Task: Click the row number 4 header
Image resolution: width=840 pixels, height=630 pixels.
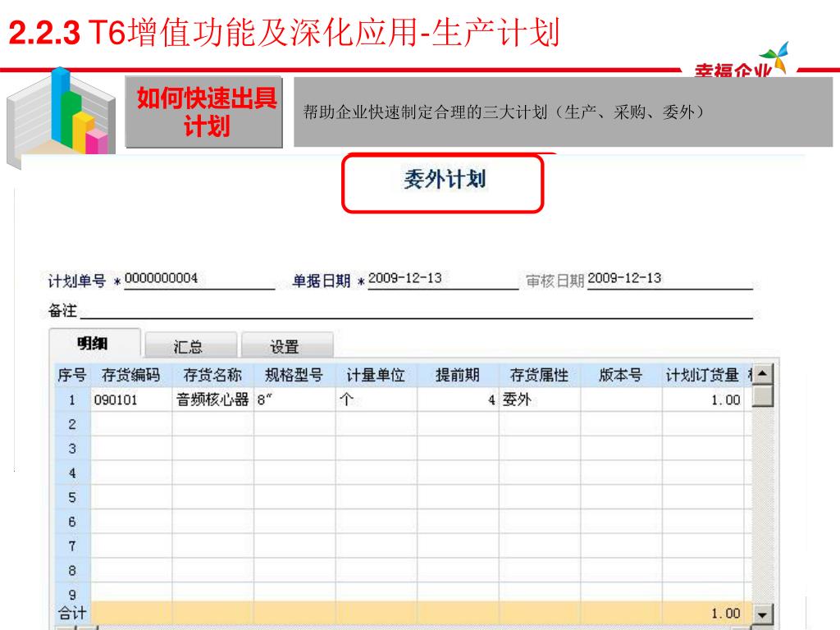Action: 72,473
